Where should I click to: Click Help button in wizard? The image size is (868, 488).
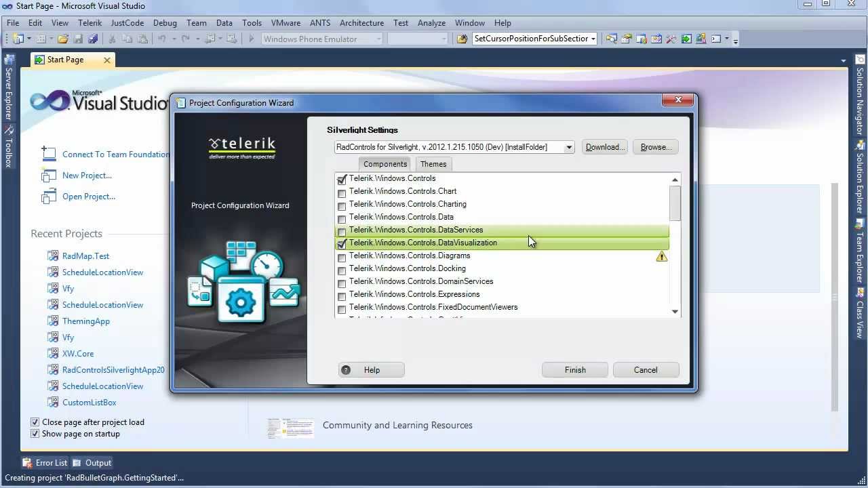(x=372, y=370)
